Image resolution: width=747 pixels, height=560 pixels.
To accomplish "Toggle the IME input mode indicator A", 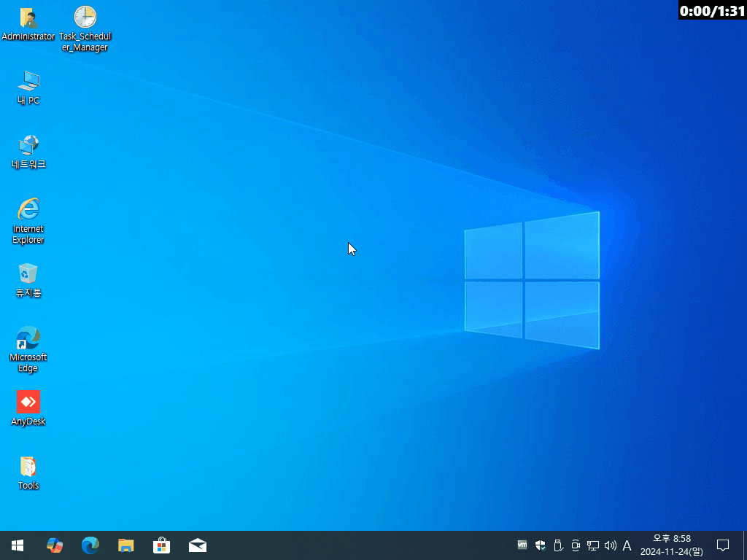I will coord(627,545).
